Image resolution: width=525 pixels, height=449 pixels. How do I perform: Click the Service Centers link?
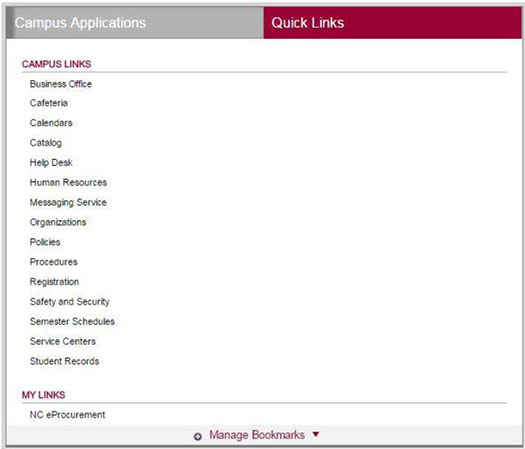[x=63, y=342]
